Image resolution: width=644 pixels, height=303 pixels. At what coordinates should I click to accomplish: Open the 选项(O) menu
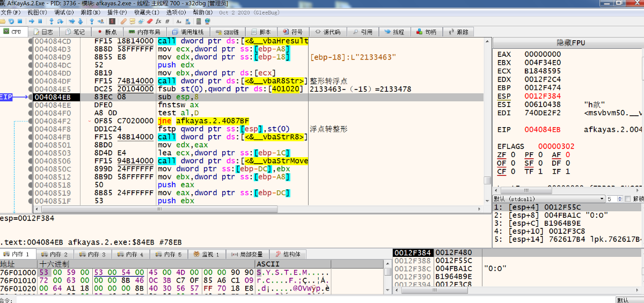[176, 12]
